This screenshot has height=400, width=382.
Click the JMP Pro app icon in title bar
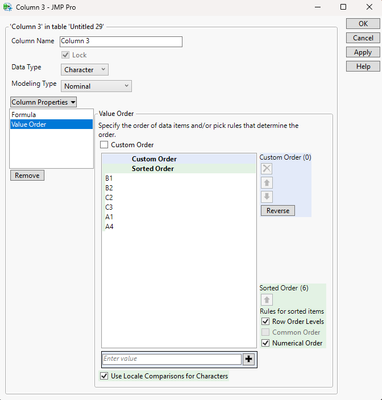7,7
